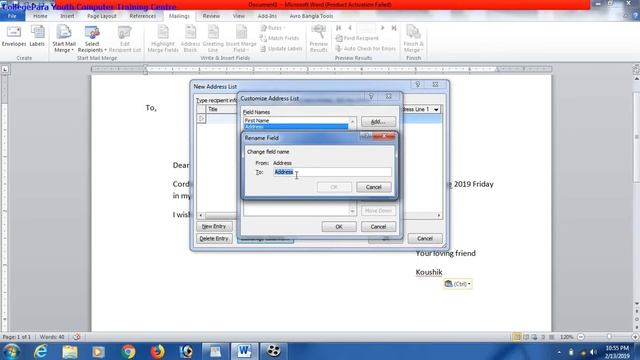
Task: Open Address Line 1 column dropdown arrow
Action: (x=436, y=109)
